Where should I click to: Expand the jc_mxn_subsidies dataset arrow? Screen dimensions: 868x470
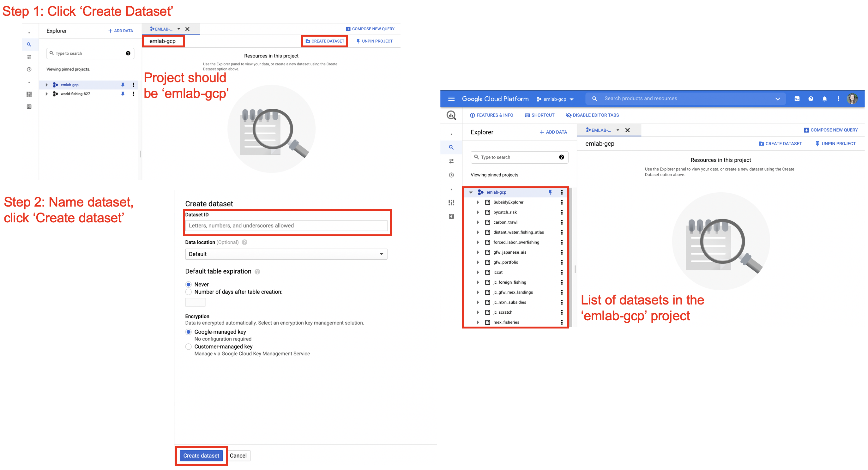[x=478, y=302]
